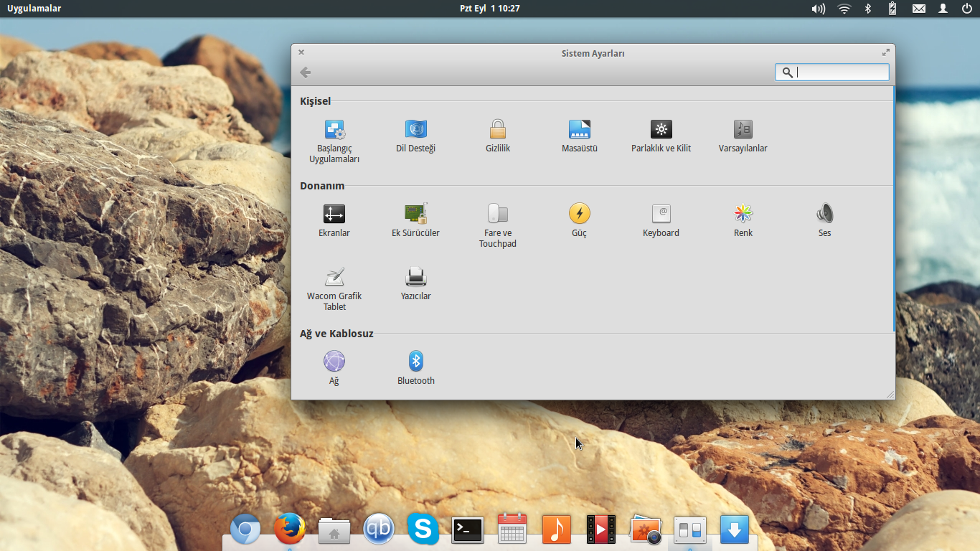Open Fare ve Touchpad settings

498,226
